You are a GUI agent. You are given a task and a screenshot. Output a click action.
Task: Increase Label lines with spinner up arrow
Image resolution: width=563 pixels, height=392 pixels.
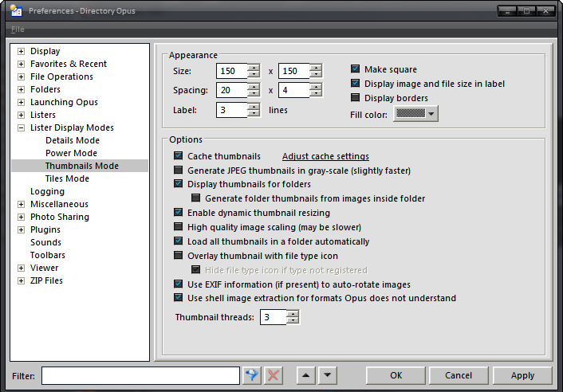(254, 106)
